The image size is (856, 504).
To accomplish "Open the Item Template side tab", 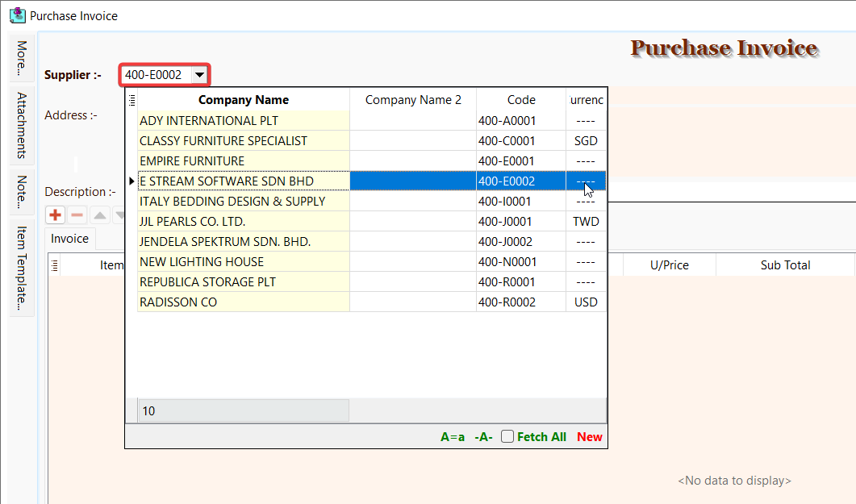I will click(22, 269).
